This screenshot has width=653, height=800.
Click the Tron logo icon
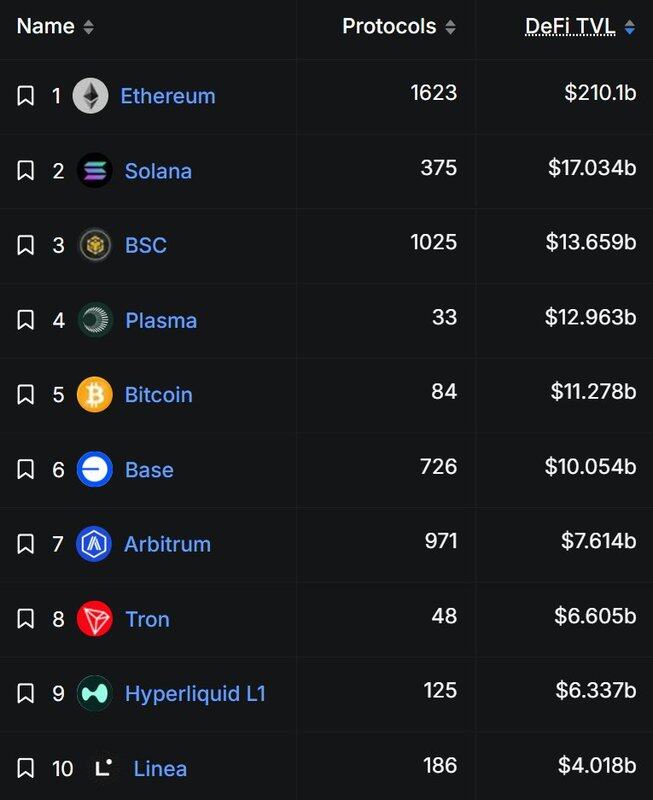pos(95,619)
